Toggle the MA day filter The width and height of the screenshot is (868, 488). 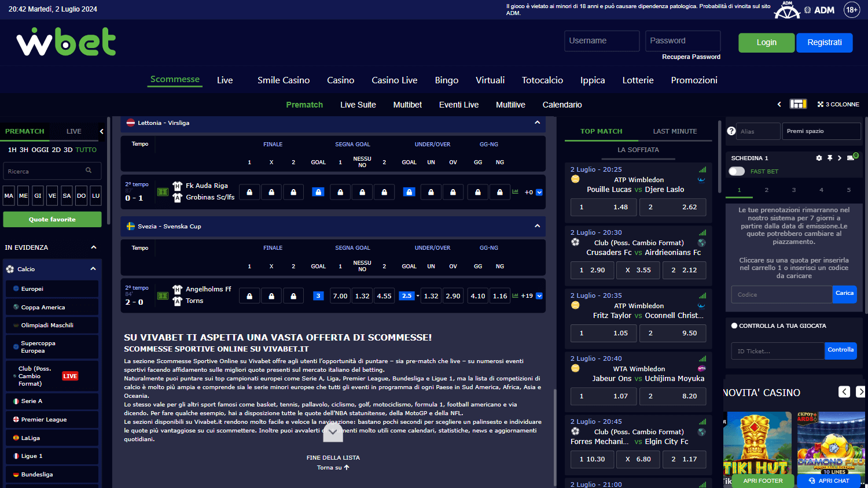9,195
